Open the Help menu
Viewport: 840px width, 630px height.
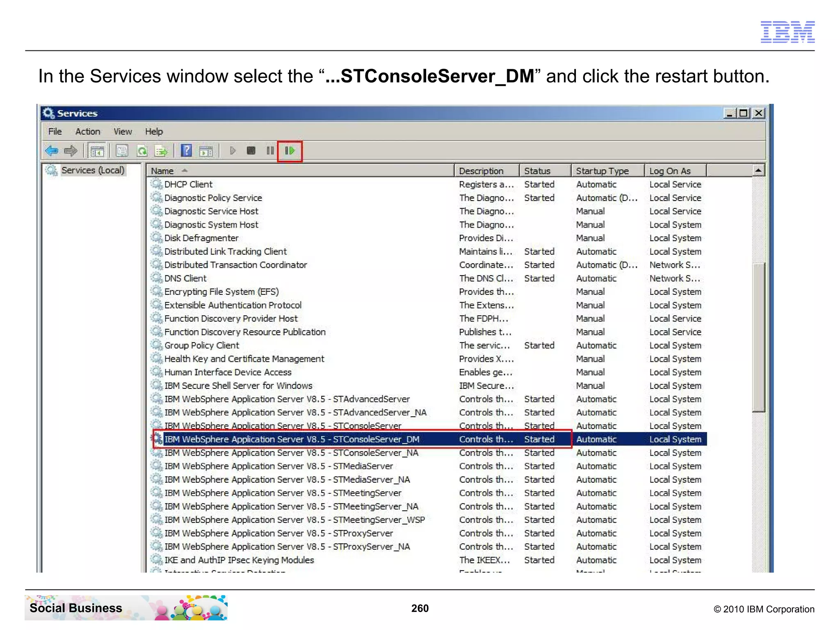click(154, 132)
